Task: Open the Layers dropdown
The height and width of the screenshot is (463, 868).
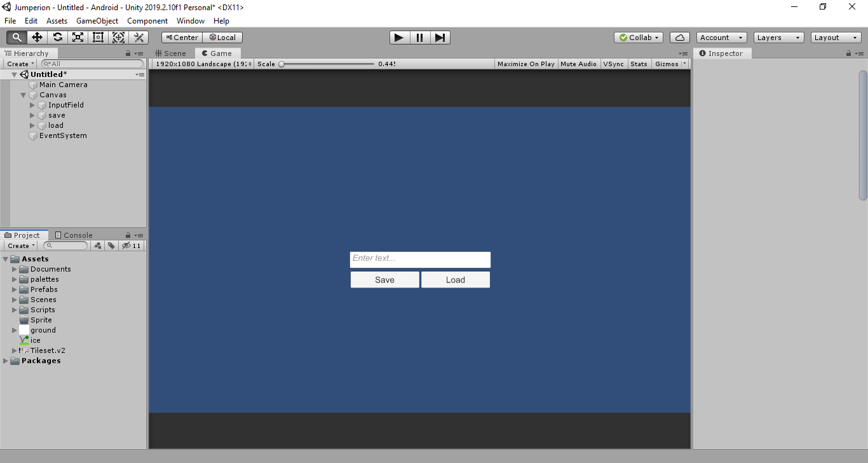Action: [x=778, y=38]
